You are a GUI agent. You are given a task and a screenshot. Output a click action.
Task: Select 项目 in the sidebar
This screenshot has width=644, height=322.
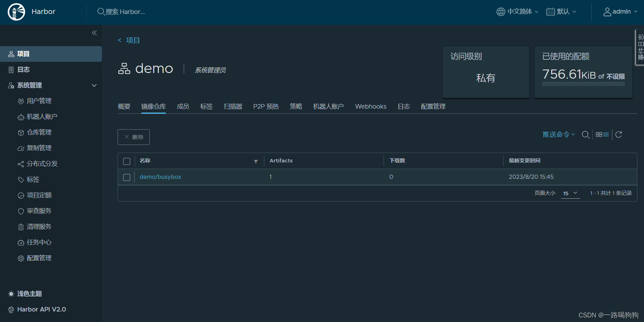point(51,54)
